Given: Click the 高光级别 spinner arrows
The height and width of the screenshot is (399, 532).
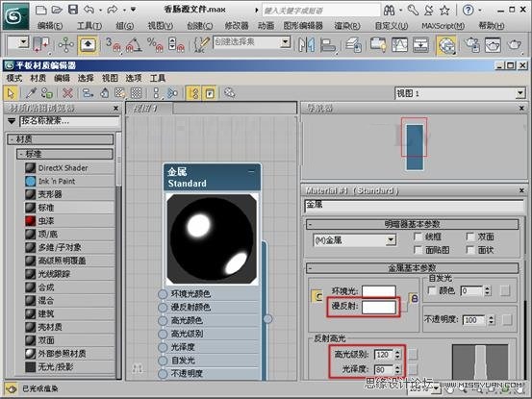Looking at the screenshot, I should [397, 355].
